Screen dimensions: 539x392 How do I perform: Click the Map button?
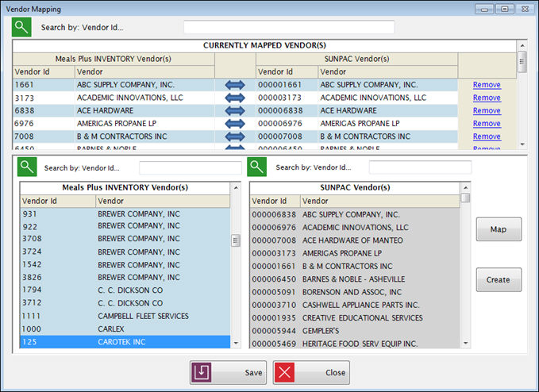pyautogui.click(x=499, y=229)
